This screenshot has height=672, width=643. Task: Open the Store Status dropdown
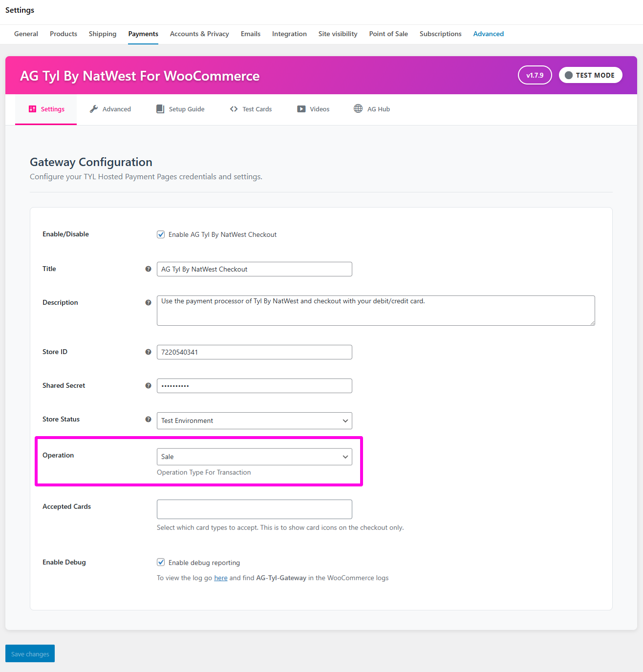pyautogui.click(x=254, y=420)
